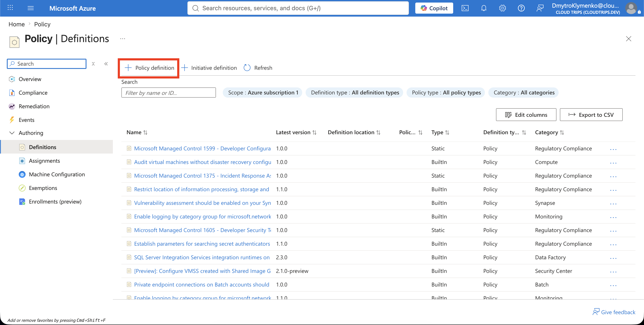Click the sidebar Search menu field

click(47, 64)
